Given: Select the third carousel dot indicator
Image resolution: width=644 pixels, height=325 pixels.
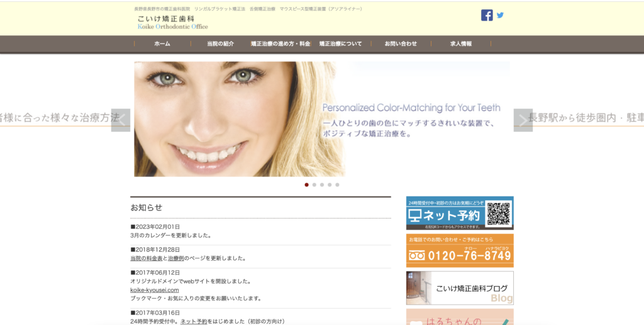Looking at the screenshot, I should coord(322,185).
